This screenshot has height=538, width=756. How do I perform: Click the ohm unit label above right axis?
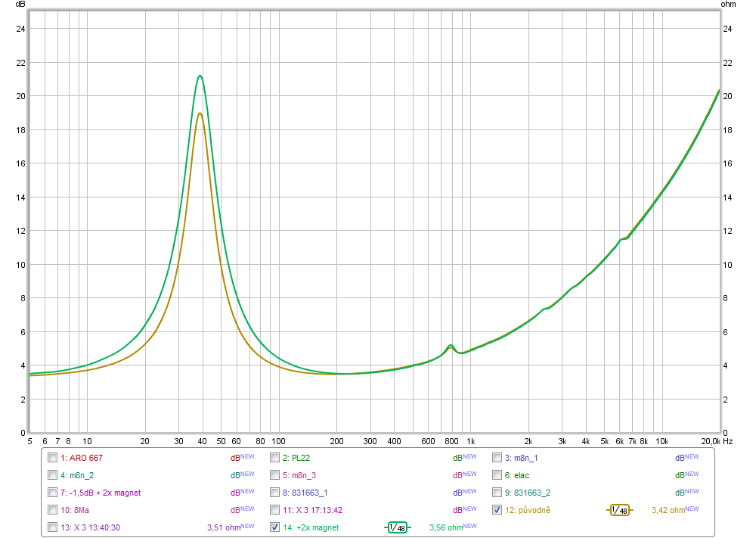click(728, 4)
